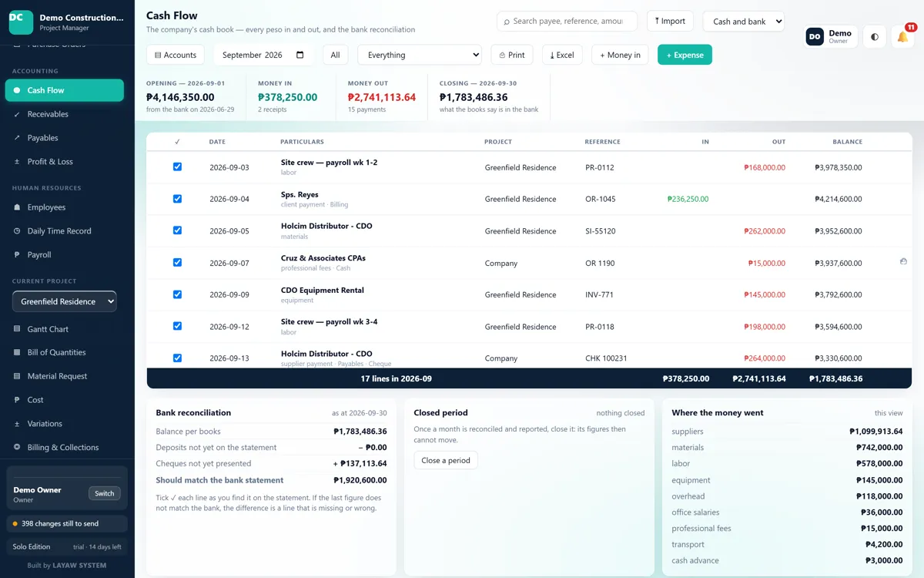The width and height of the screenshot is (924, 578).
Task: Untick the Cruz & Associates CPAs checkbox
Action: click(x=177, y=262)
